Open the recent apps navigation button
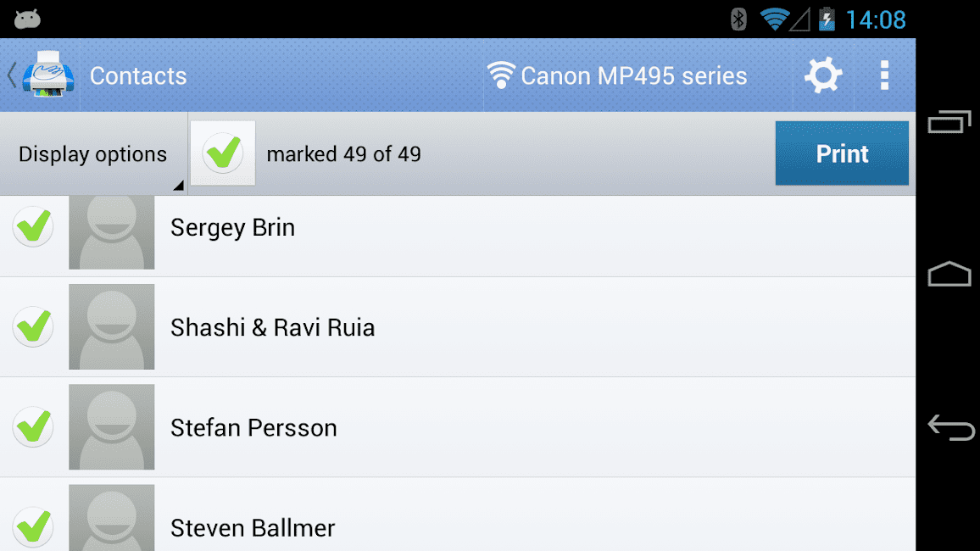Viewport: 980px width, 551px height. pyautogui.click(x=949, y=121)
